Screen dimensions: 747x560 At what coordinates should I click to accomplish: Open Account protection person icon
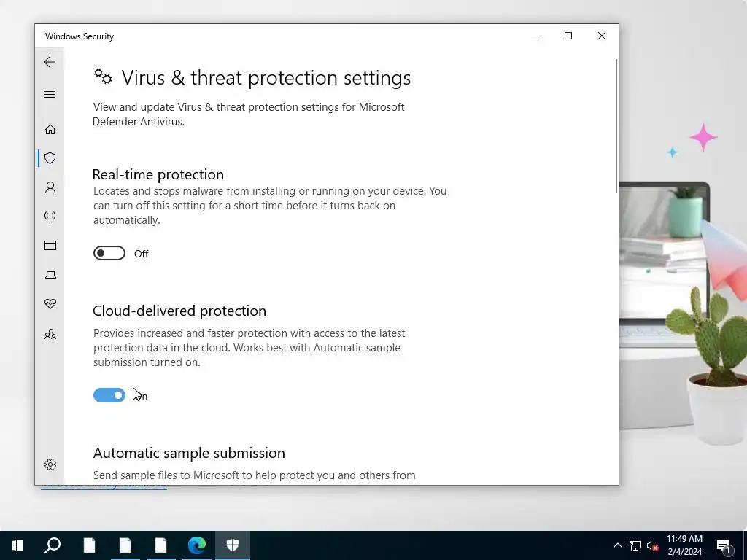[x=50, y=187]
